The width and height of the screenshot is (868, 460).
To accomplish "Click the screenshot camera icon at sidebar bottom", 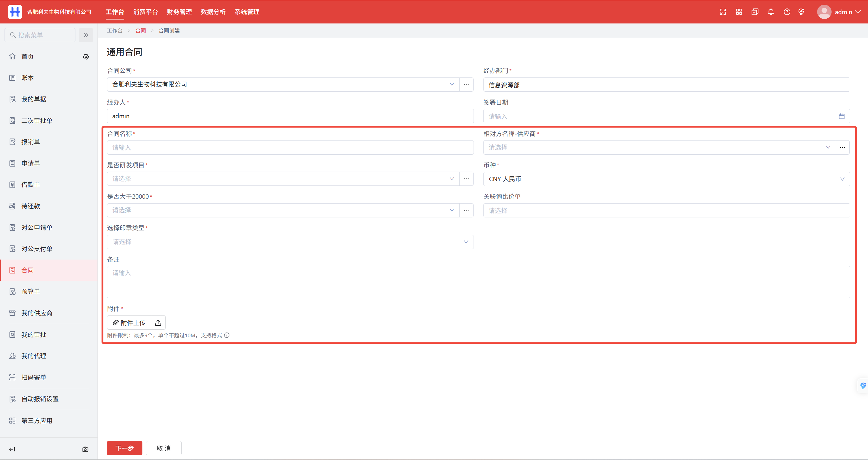I will pyautogui.click(x=85, y=449).
